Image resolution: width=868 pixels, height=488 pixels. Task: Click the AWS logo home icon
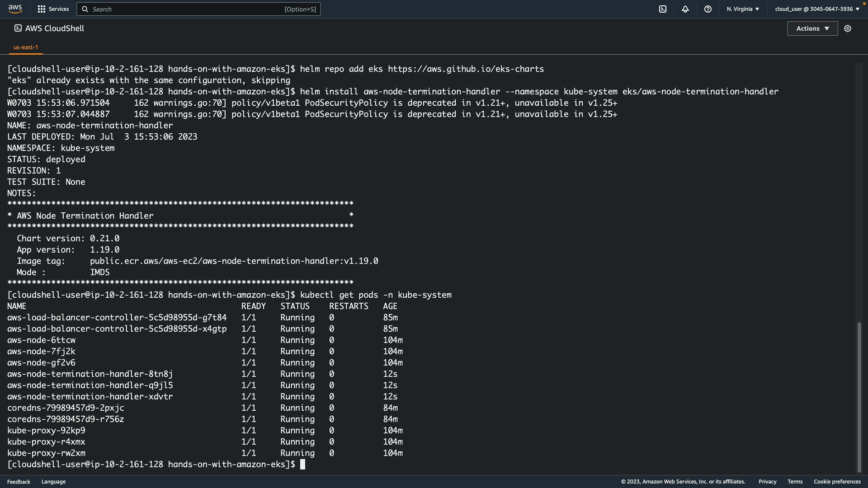click(x=15, y=9)
